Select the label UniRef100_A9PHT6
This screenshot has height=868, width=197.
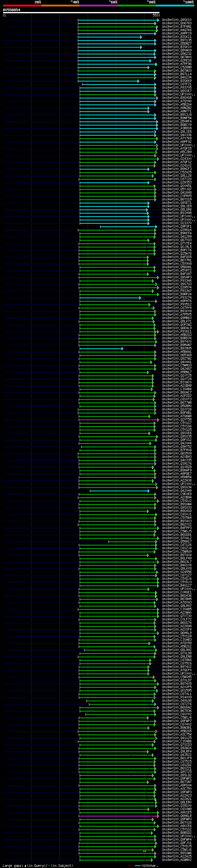(x=177, y=301)
